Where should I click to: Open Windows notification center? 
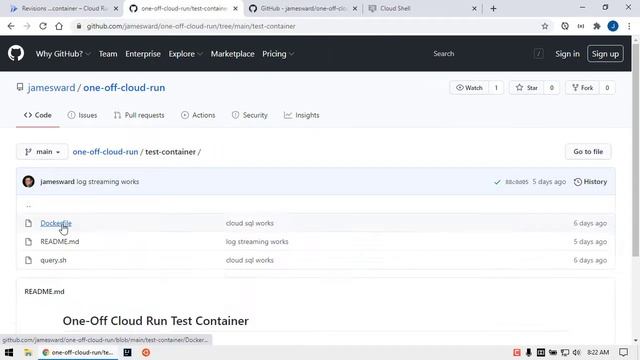tap(623, 352)
